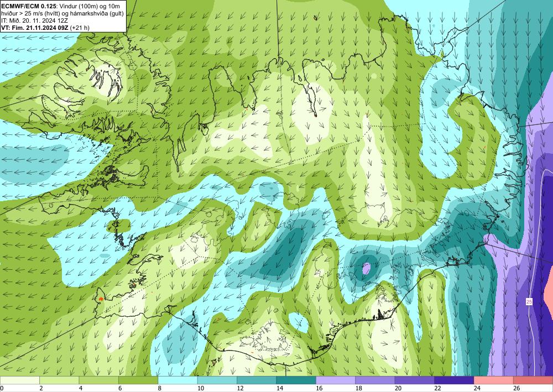Viewport: 553px width, 392px height.
Task: Click the legend scale label "8"
Action: (x=159, y=388)
